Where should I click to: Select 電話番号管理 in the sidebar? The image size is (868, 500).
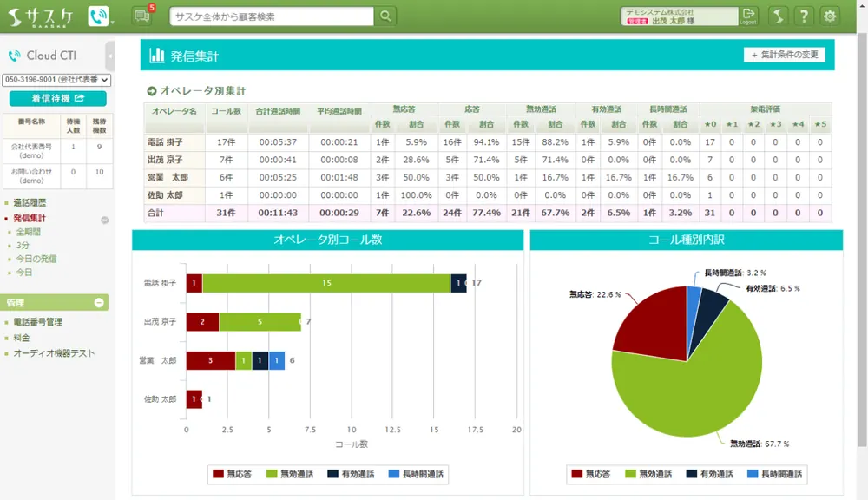(37, 322)
